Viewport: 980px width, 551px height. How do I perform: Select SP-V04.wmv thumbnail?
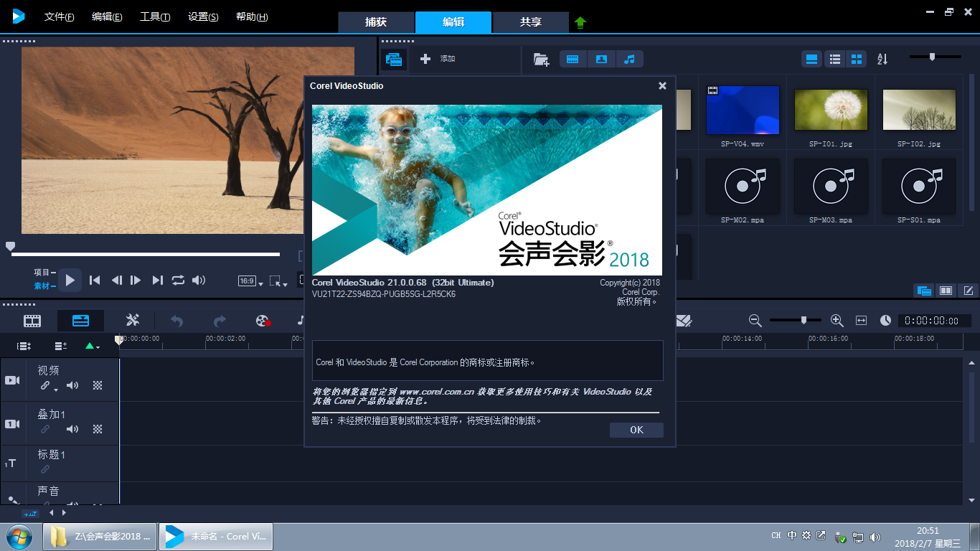click(743, 110)
